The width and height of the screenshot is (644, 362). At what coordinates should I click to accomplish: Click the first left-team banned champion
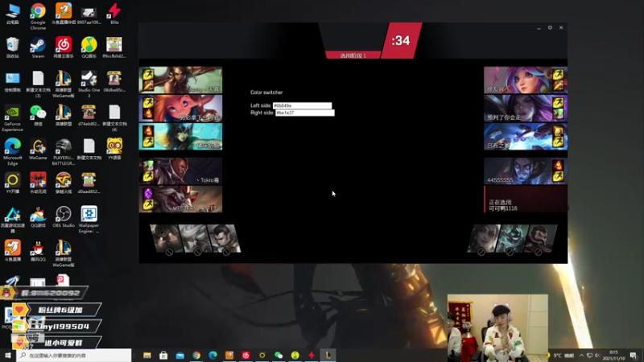(x=166, y=238)
